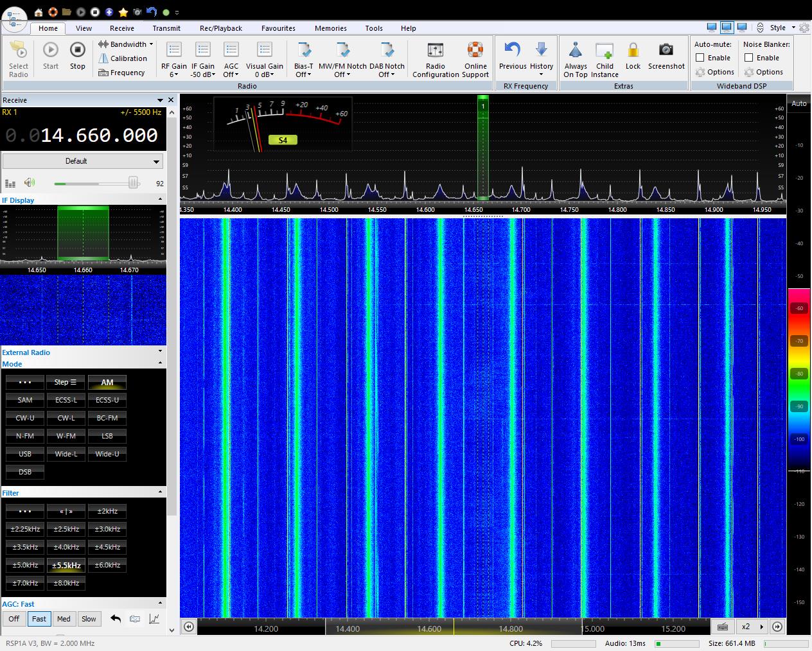Click the Screenshot camera icon

coord(666,51)
